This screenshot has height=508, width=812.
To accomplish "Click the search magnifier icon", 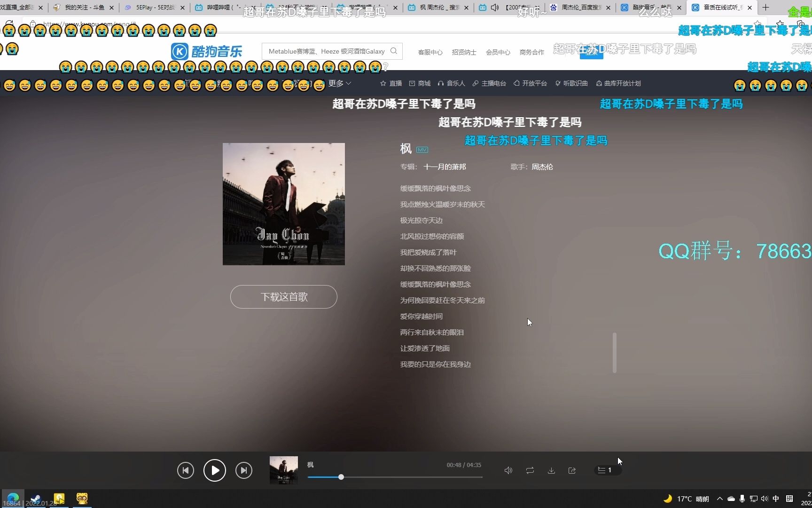I will [x=394, y=51].
